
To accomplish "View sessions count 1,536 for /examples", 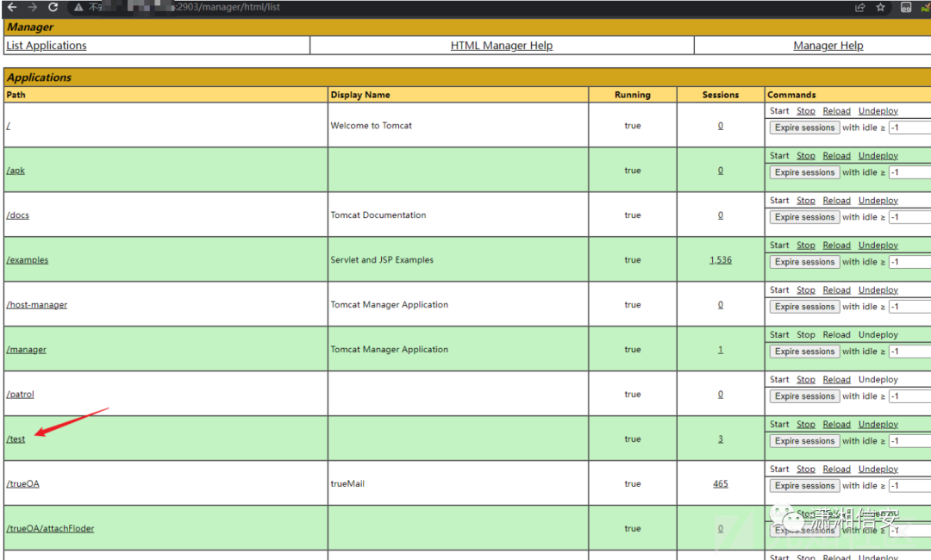I will pos(720,260).
